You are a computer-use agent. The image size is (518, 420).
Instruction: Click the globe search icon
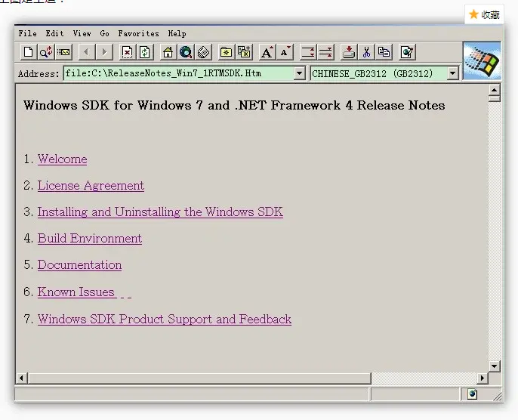(186, 52)
